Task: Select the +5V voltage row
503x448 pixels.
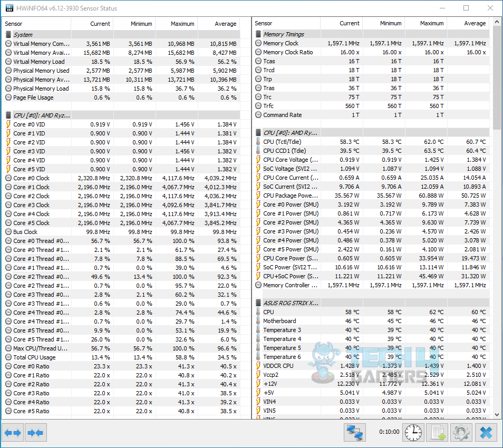Action: pos(371,393)
